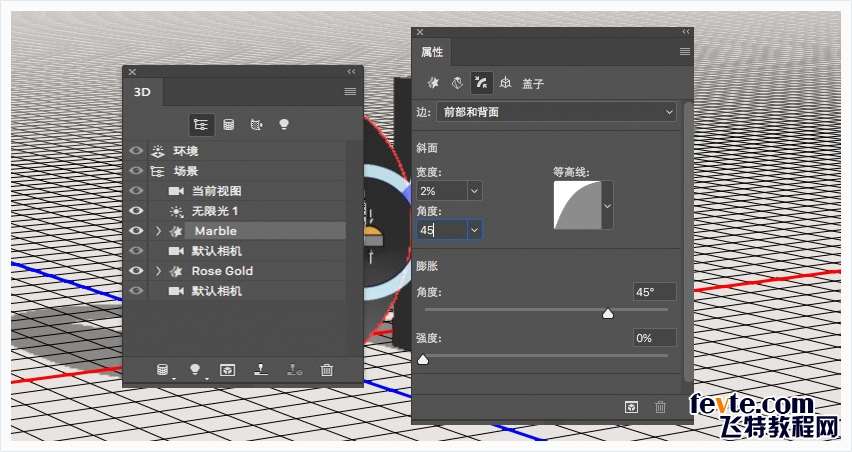Switch to the 属性 panel tab
This screenshot has width=852, height=452.
[432, 52]
